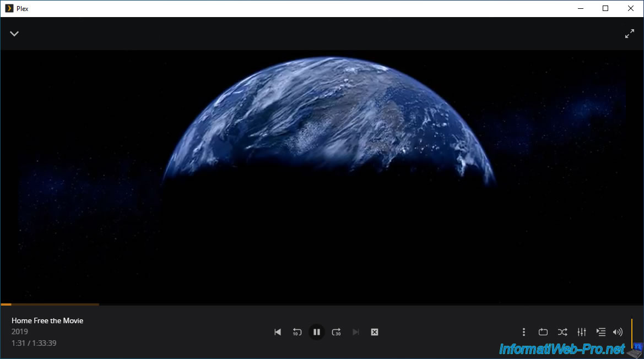Screen dimensions: 644x359
Task: Skip back 10 seconds
Action: pyautogui.click(x=297, y=332)
